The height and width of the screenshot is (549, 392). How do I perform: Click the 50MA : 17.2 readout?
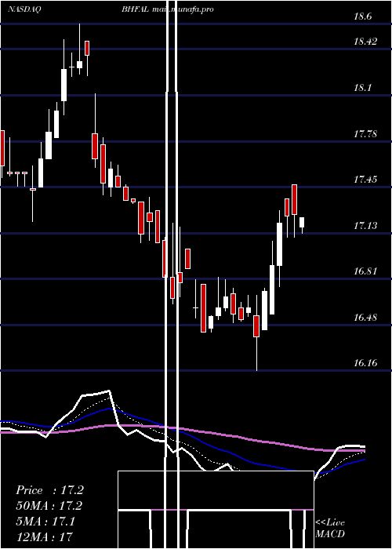(x=49, y=506)
